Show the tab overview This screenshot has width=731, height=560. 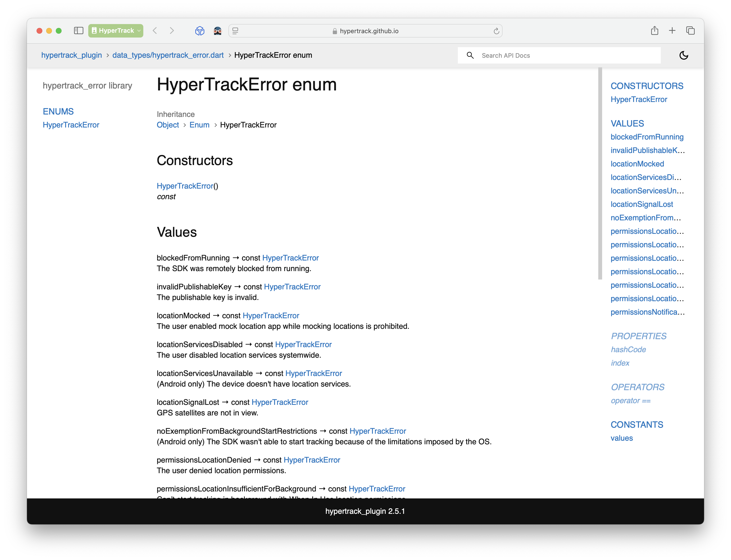[x=690, y=31]
